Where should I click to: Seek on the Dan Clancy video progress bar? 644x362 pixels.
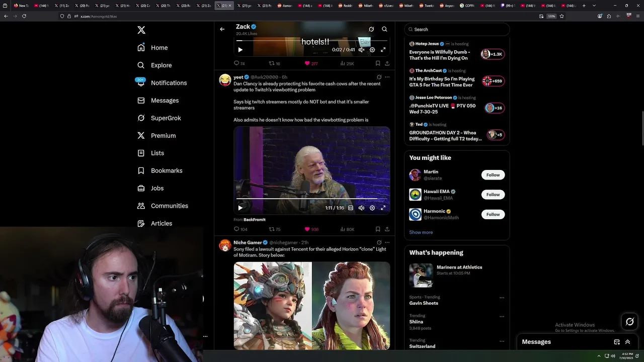click(x=312, y=199)
